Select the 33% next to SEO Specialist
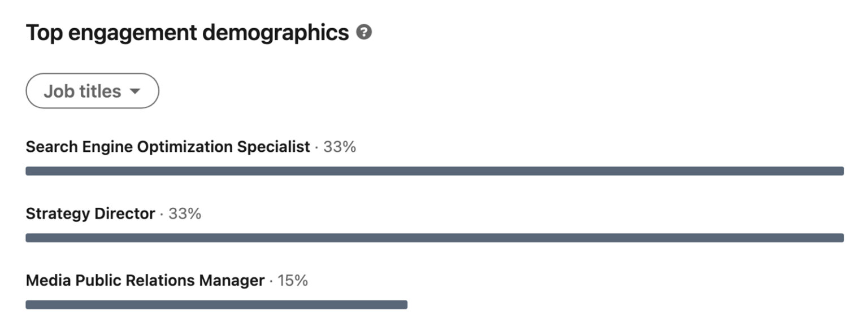This screenshot has height=332, width=868. tap(340, 146)
